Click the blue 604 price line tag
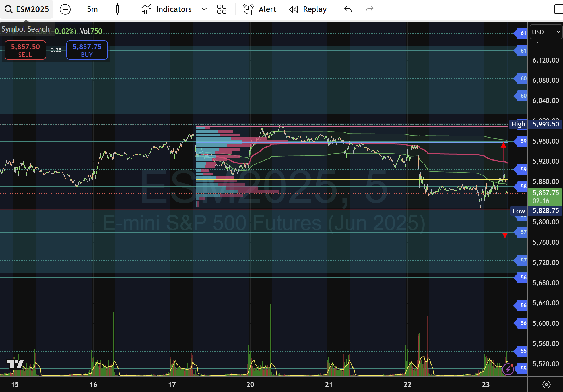563x392 pixels. 521,96
